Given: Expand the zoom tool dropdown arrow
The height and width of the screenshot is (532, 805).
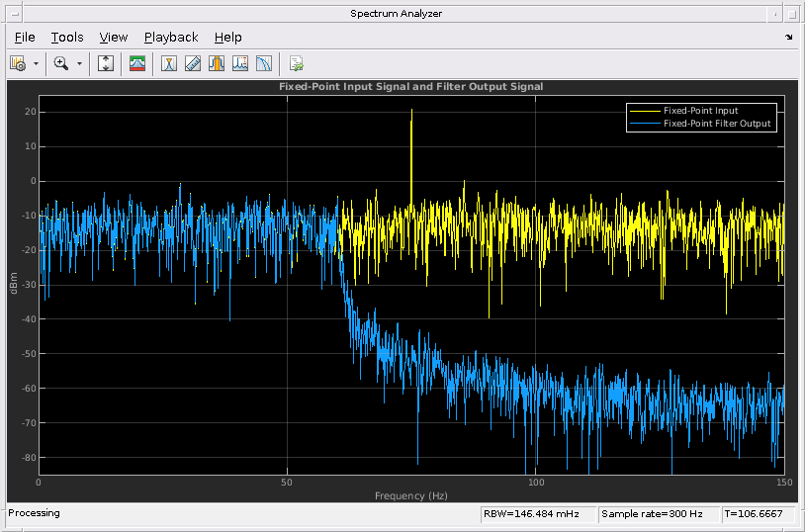Looking at the screenshot, I should pyautogui.click(x=79, y=63).
